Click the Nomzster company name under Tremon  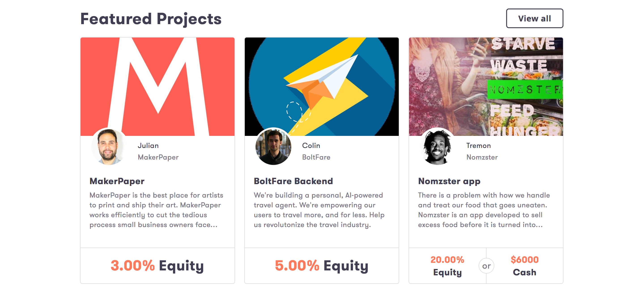pyautogui.click(x=482, y=157)
